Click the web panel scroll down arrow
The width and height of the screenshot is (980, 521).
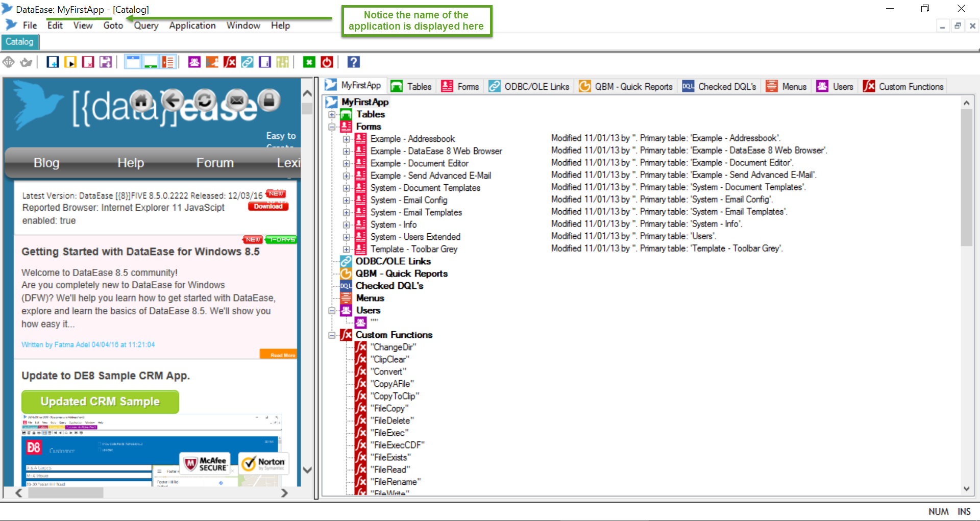click(x=307, y=470)
